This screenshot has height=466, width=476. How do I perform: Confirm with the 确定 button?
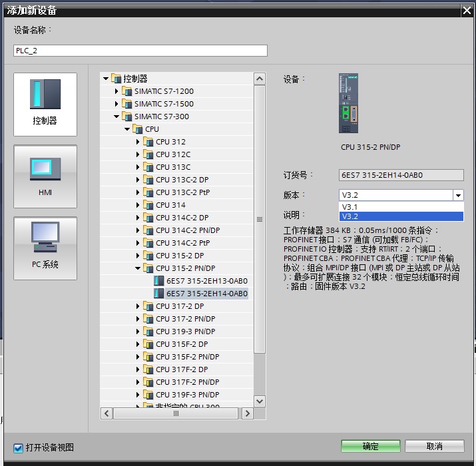[370, 447]
